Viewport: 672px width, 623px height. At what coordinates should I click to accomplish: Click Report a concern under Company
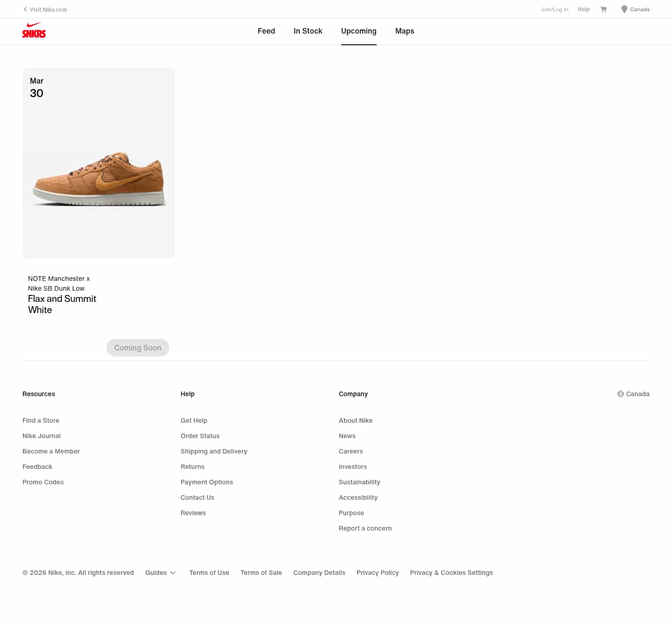click(x=365, y=528)
